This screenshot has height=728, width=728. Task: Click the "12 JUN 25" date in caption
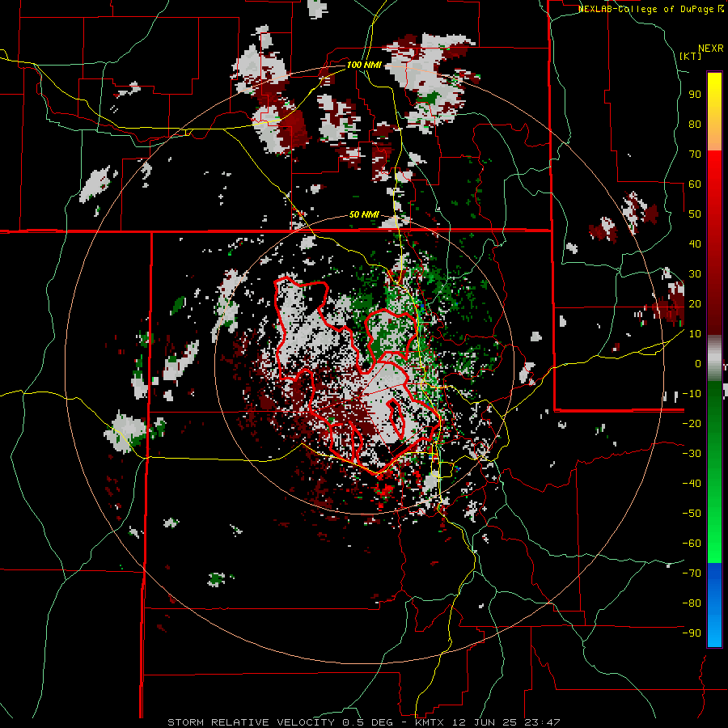(484, 722)
